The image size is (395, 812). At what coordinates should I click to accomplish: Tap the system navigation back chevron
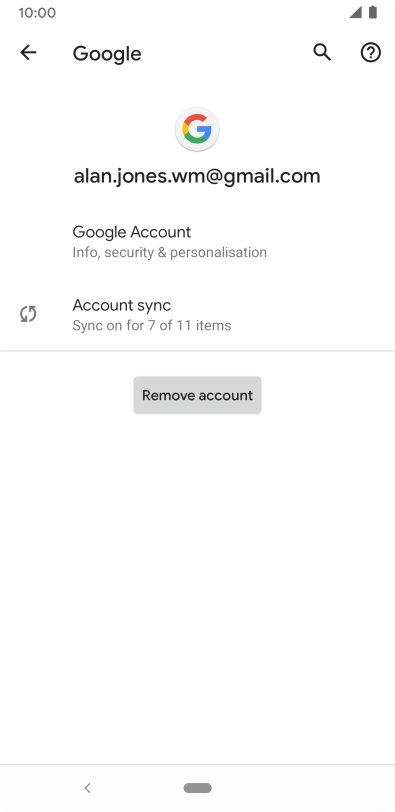click(x=87, y=788)
